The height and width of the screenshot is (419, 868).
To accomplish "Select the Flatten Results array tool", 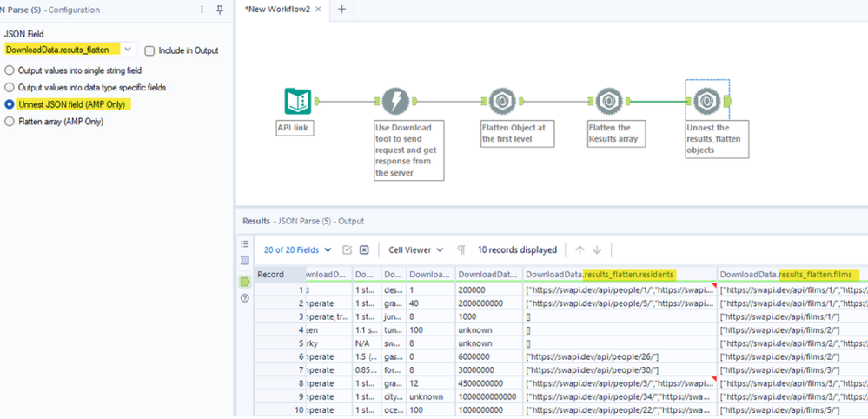I will [x=609, y=102].
